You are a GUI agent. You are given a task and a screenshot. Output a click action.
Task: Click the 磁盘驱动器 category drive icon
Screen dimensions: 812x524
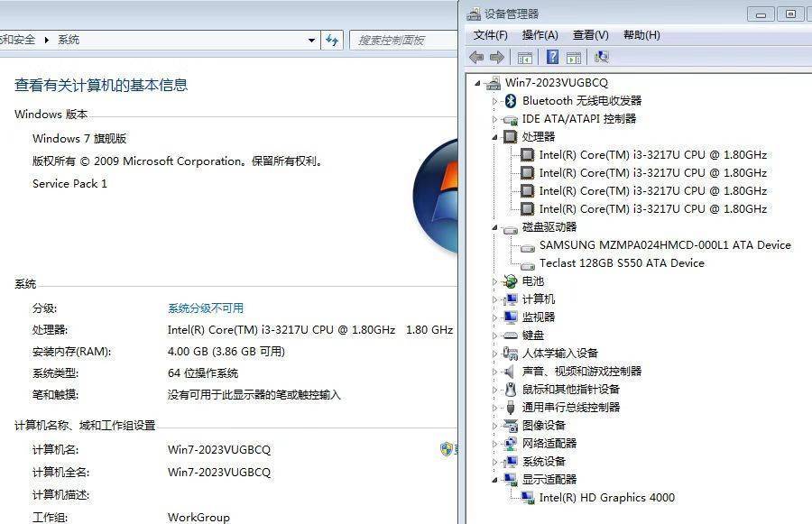pyautogui.click(x=511, y=229)
